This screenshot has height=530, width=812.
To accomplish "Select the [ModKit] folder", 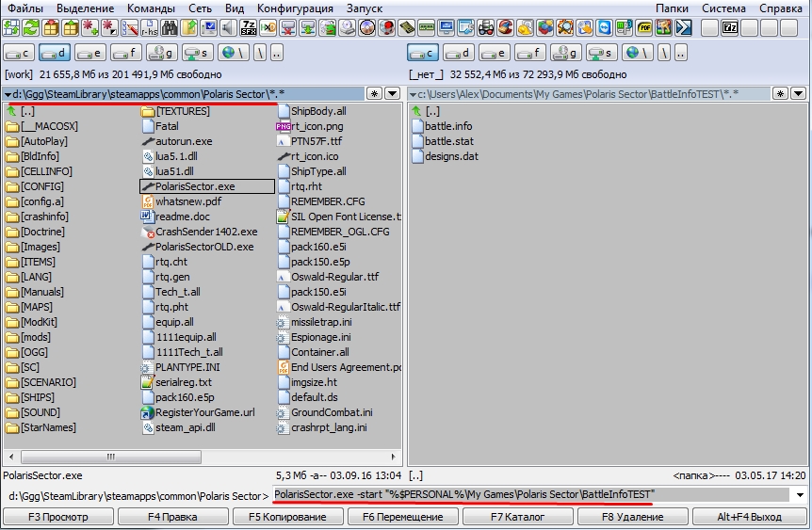I will click(32, 322).
